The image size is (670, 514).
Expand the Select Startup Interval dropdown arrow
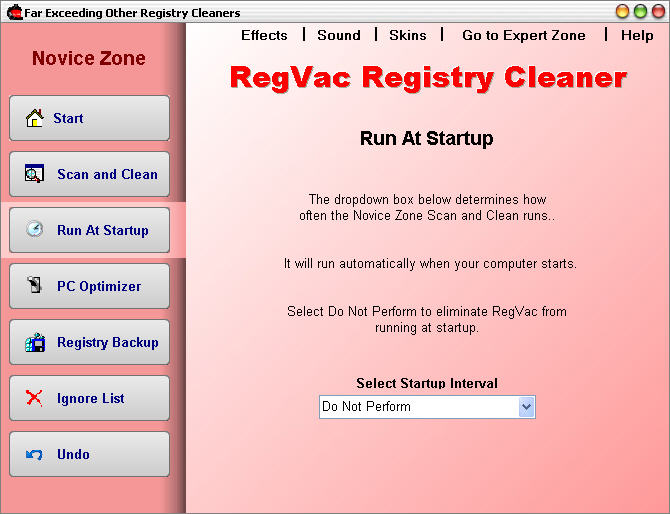click(x=527, y=407)
